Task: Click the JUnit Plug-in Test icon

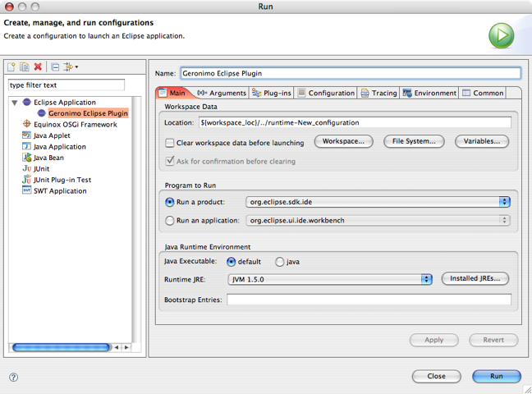Action: [x=26, y=179]
